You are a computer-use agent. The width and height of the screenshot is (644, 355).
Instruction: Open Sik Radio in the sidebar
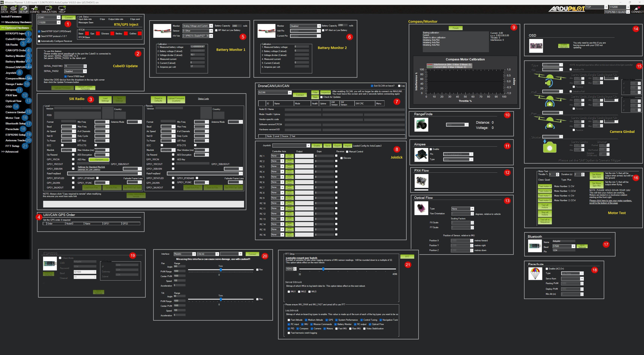click(12, 45)
